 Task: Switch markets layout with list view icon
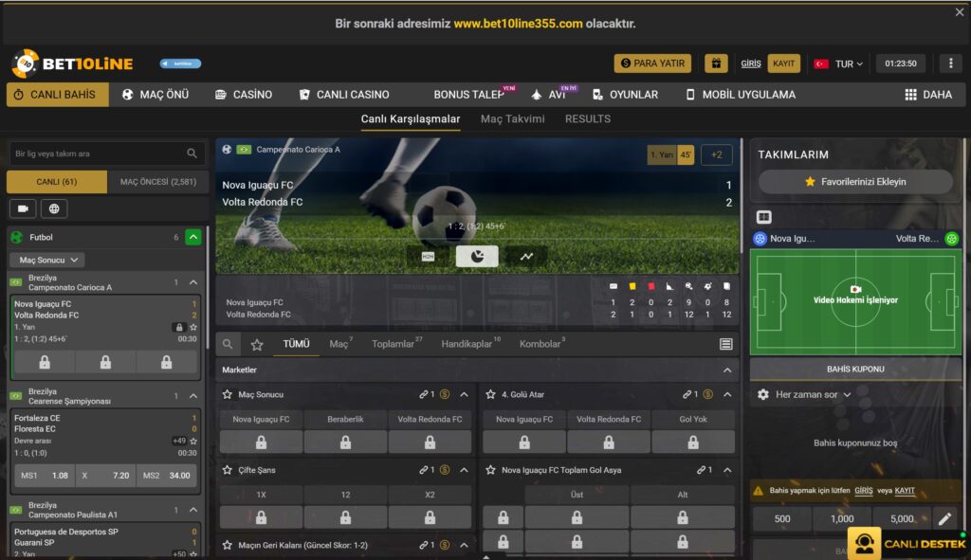(x=725, y=344)
